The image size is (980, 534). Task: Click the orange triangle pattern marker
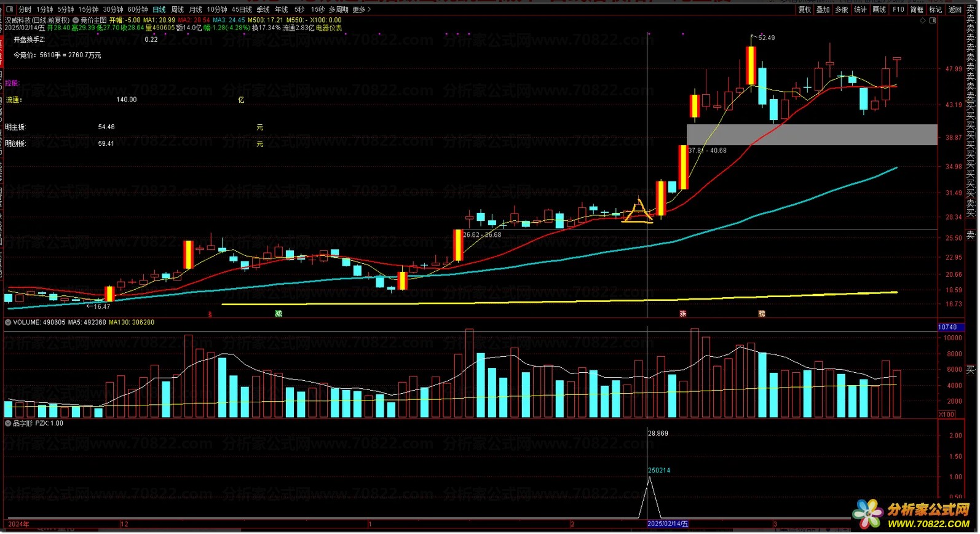(x=638, y=212)
